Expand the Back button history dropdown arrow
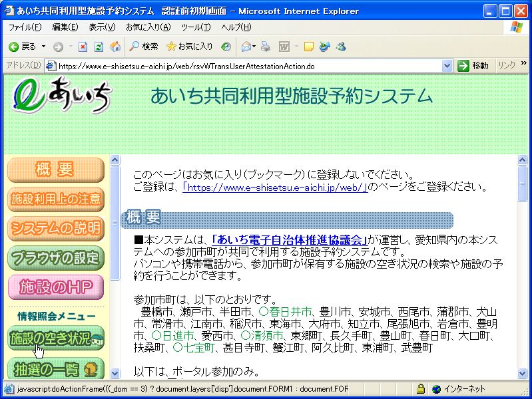The image size is (532, 399). 44,47
